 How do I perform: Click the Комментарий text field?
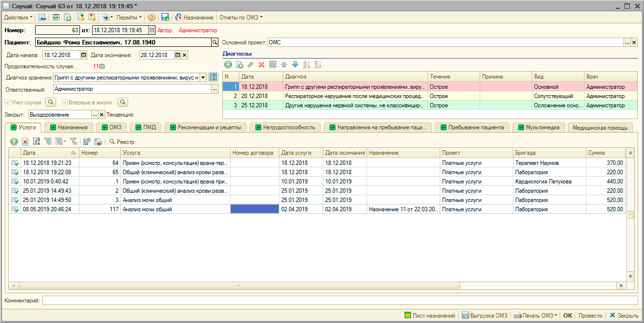tap(339, 301)
